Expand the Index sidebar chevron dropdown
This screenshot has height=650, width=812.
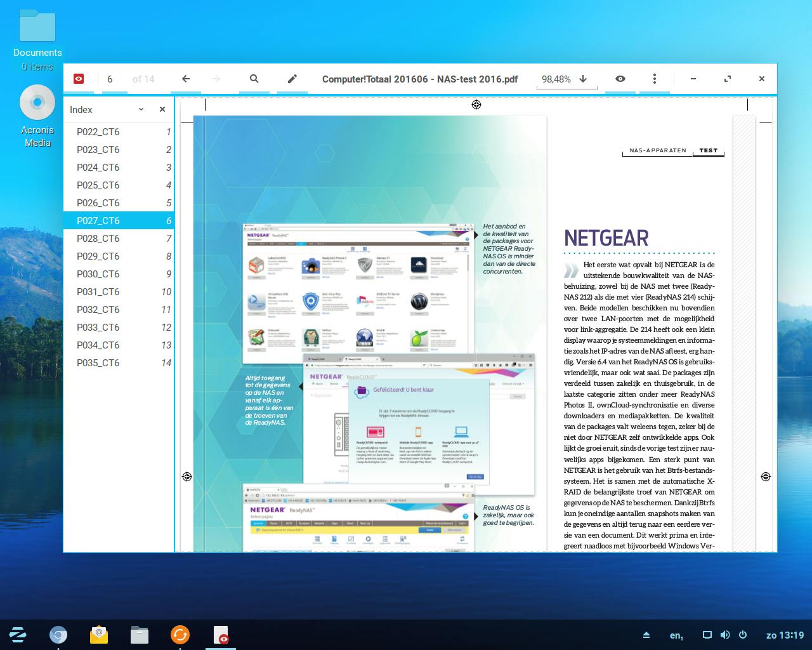click(141, 109)
